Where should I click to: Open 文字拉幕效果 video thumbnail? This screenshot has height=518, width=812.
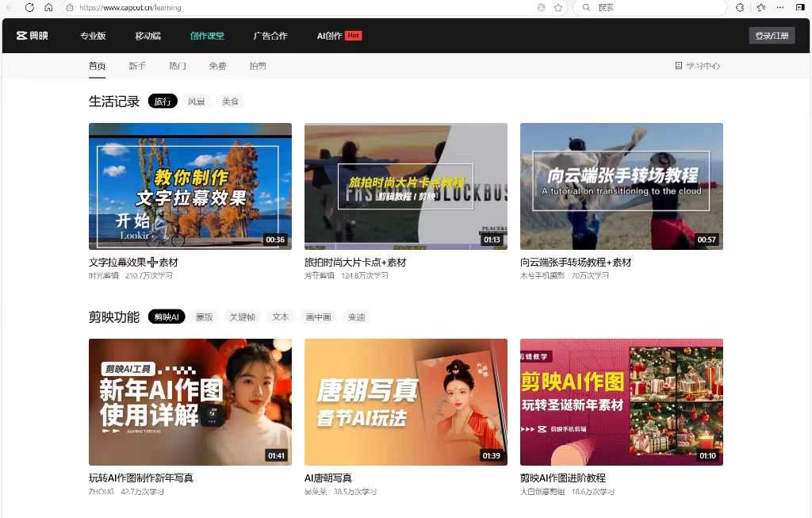(190, 186)
